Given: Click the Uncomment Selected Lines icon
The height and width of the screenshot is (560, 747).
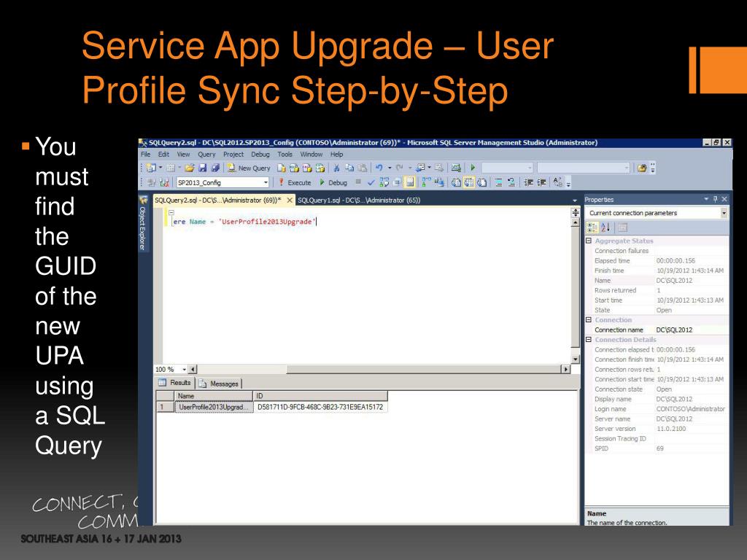Looking at the screenshot, I should click(511, 182).
